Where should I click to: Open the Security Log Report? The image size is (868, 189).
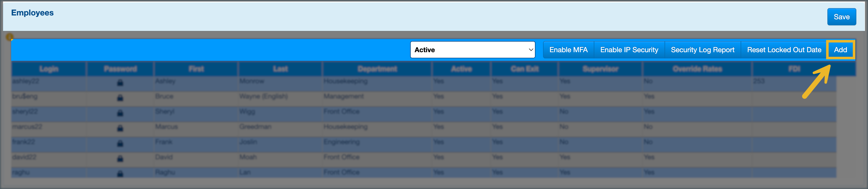[702, 50]
